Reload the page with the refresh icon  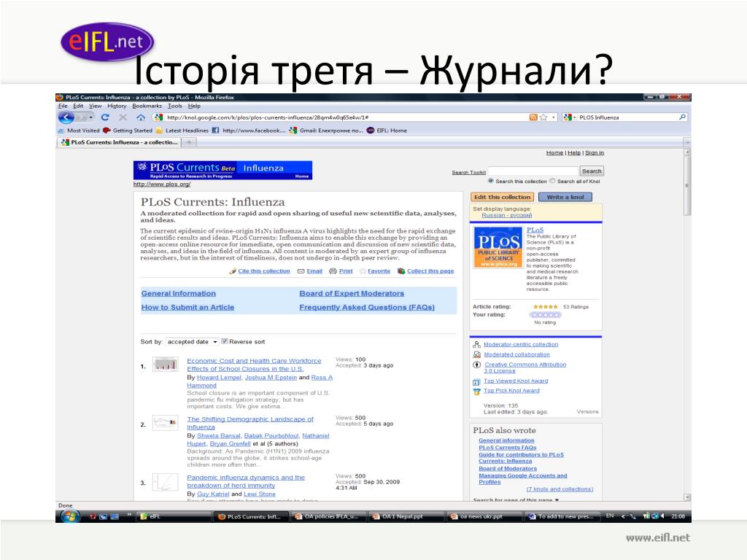(105, 117)
